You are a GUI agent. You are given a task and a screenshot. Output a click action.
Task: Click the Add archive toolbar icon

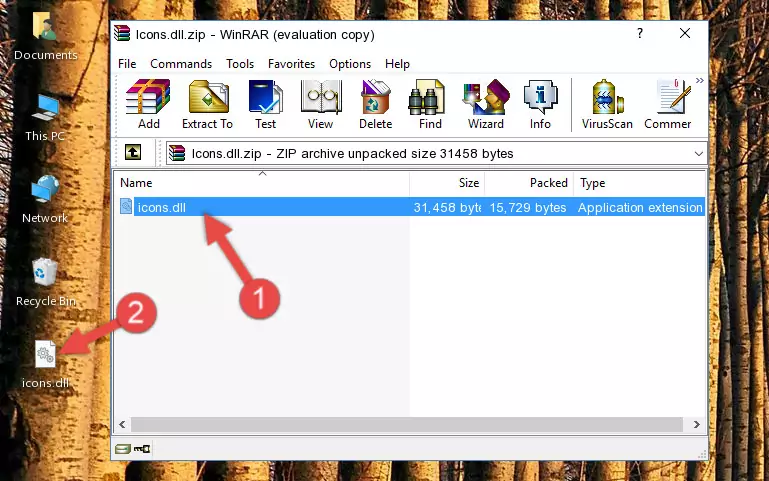coord(148,104)
